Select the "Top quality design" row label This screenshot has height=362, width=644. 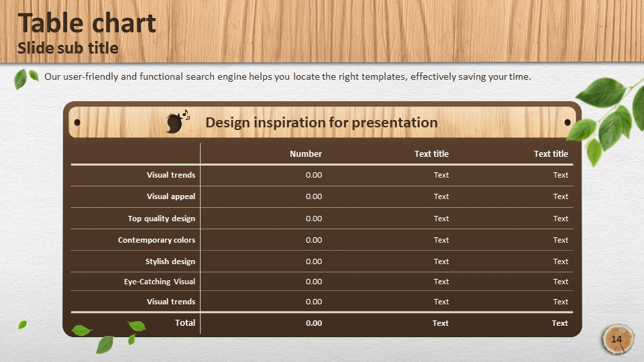[x=162, y=219]
